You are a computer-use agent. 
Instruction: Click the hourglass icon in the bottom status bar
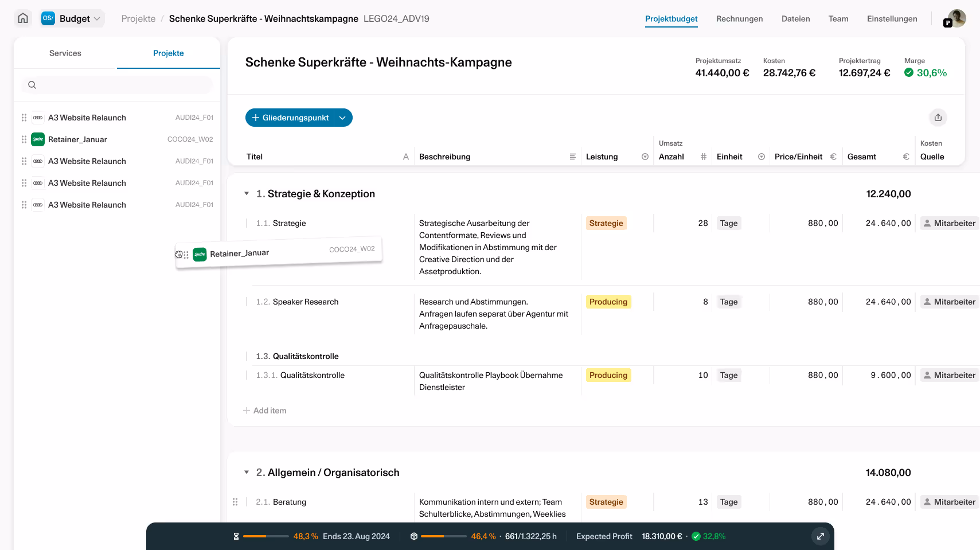[236, 536]
